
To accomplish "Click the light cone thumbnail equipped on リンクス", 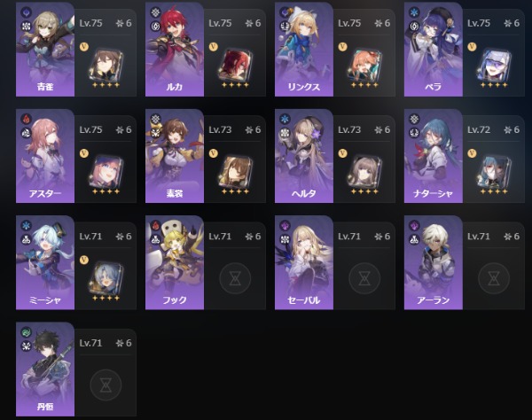I will click(x=364, y=66).
